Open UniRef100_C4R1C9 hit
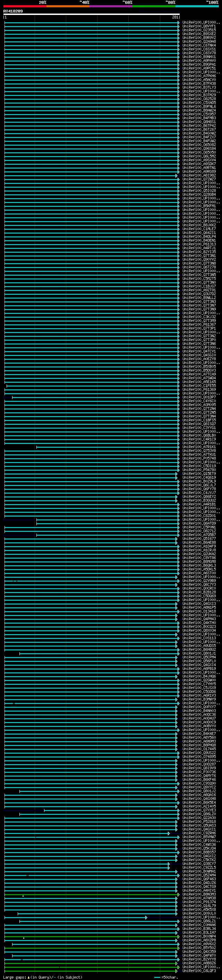Image resolution: width=222 pixels, height=980 pixels. (199, 439)
